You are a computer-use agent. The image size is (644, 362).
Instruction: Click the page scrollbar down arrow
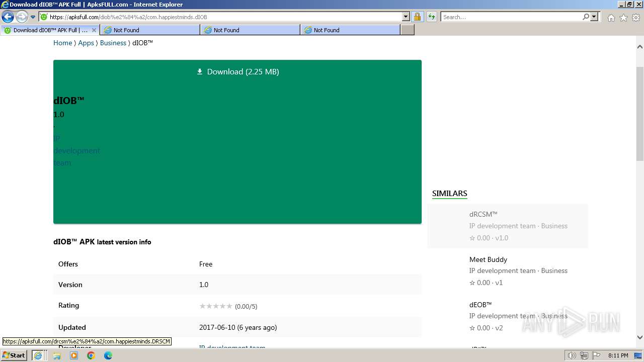(x=640, y=337)
